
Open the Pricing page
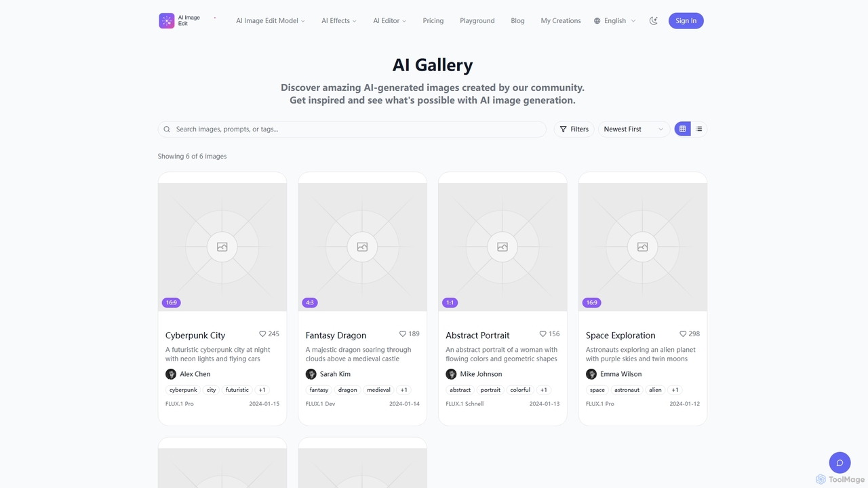433,21
